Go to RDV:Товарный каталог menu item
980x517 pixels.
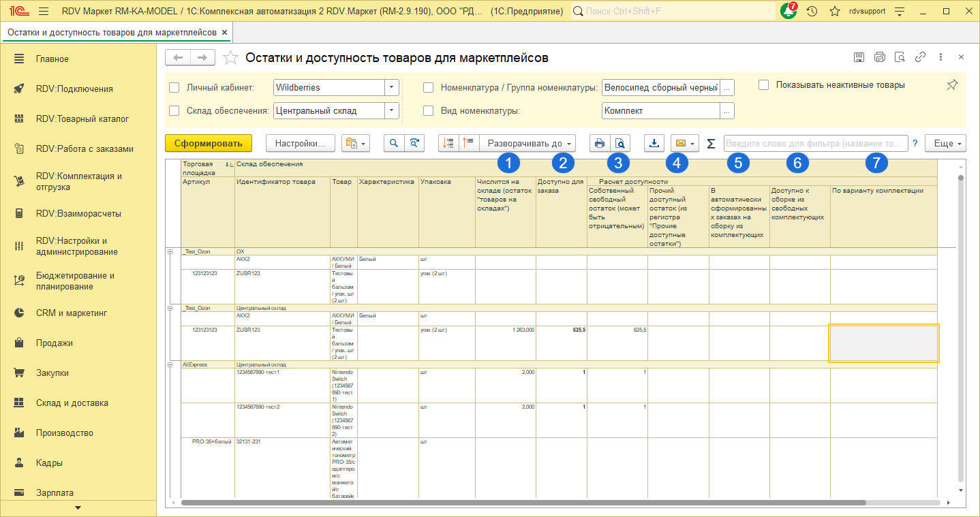(x=82, y=119)
